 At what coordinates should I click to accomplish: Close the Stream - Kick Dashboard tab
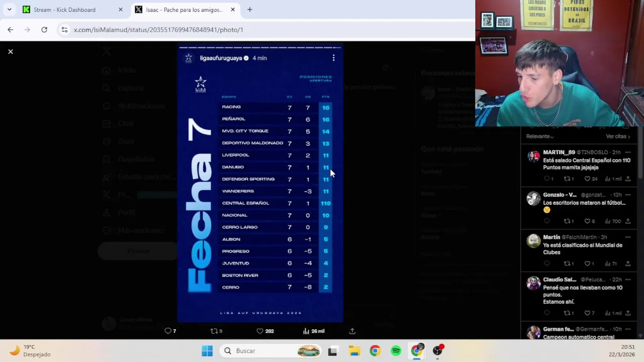120,10
